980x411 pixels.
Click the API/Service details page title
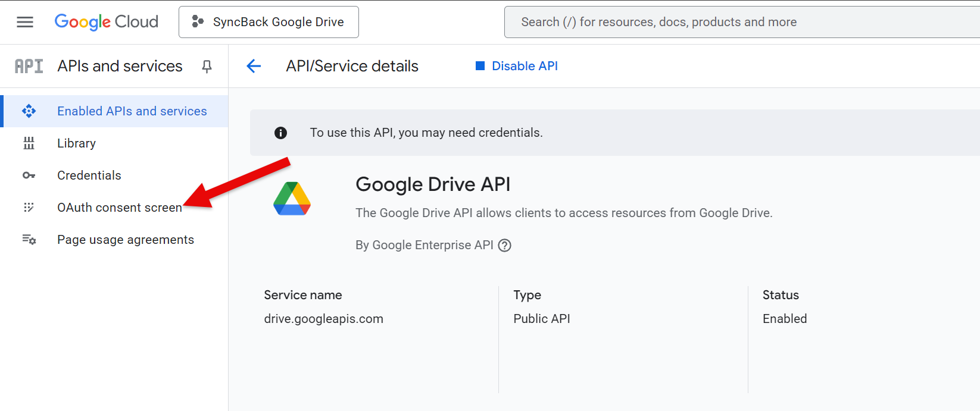(x=352, y=66)
